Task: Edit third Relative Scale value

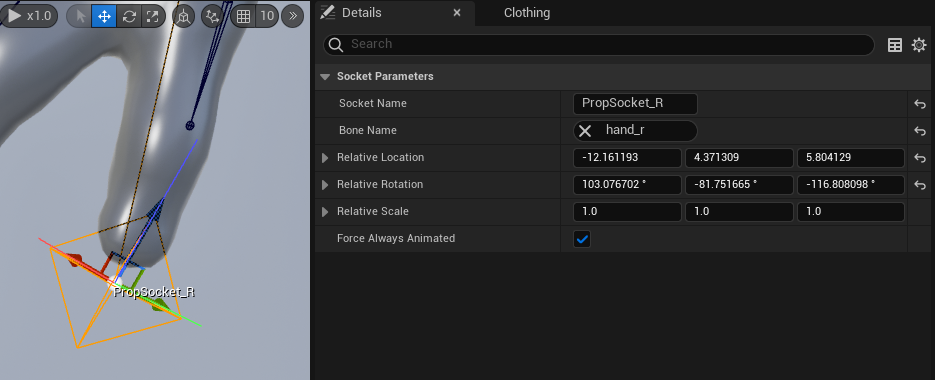Action: (x=851, y=212)
